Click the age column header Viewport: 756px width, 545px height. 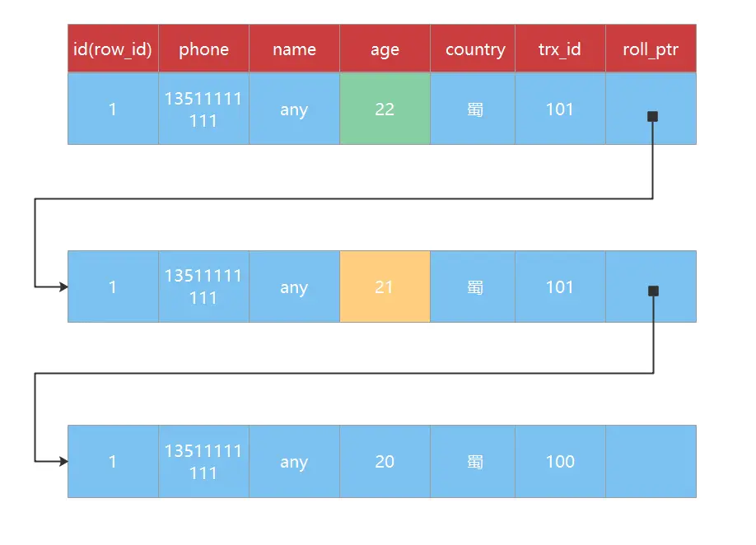tap(385, 49)
